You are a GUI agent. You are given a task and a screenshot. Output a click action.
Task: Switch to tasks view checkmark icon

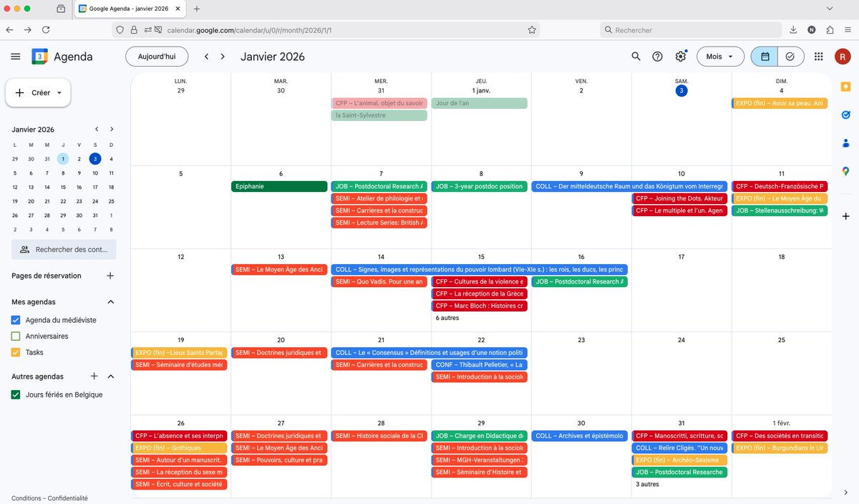790,57
